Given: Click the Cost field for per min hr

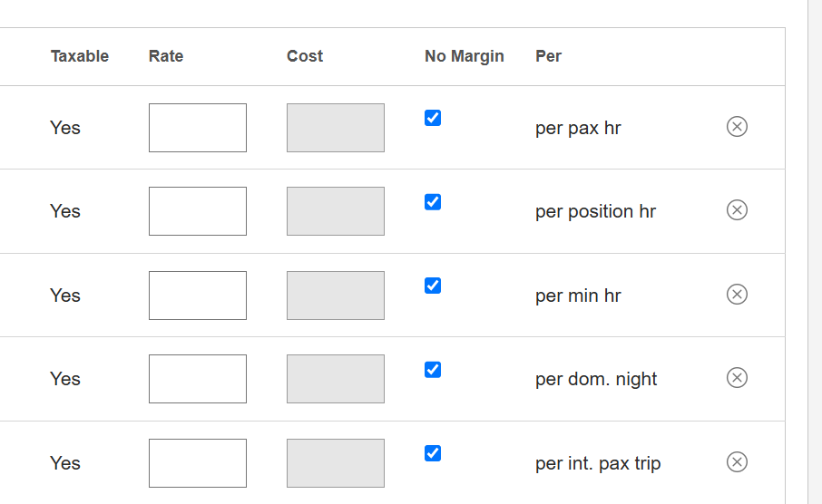Looking at the screenshot, I should click(336, 296).
